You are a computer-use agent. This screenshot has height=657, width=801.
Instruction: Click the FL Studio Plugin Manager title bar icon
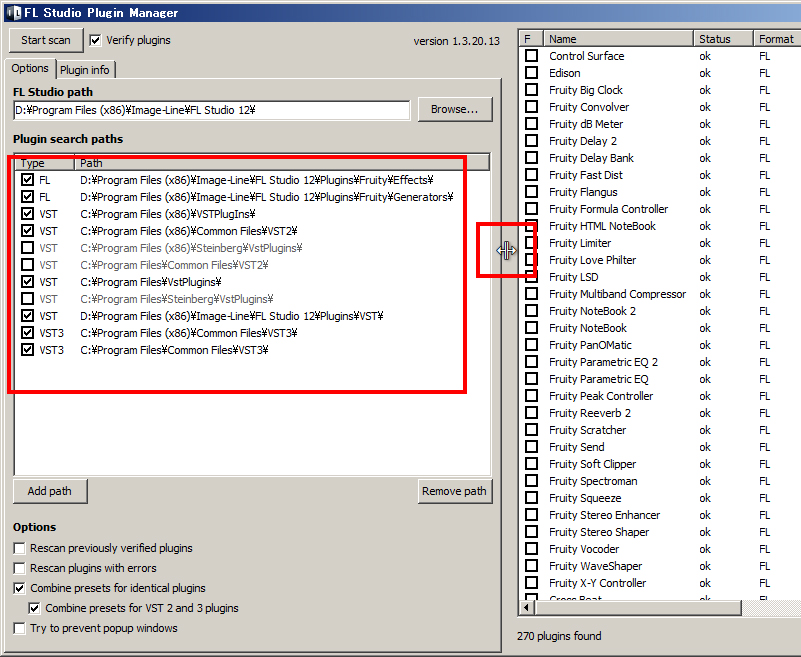click(x=14, y=12)
